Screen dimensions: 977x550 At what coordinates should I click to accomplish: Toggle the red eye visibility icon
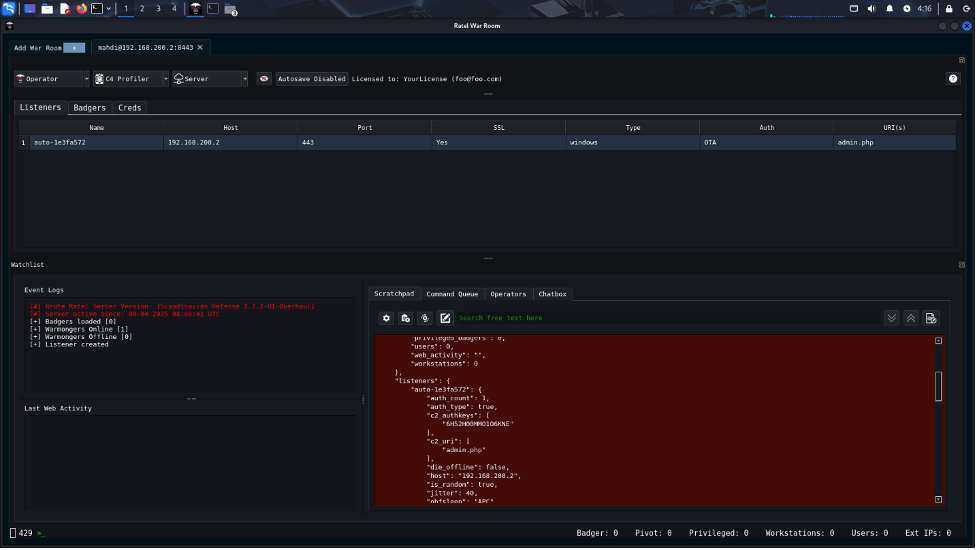pyautogui.click(x=264, y=78)
